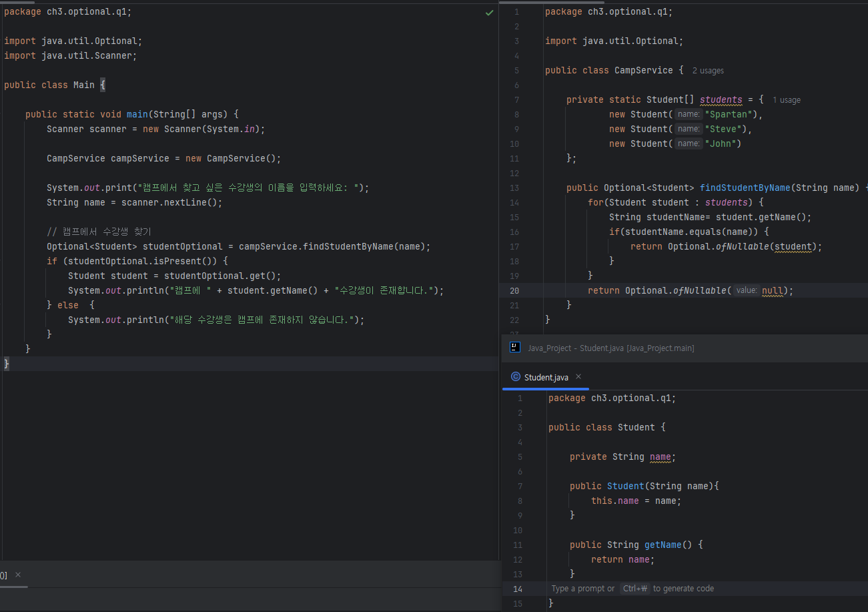868x612 pixels.
Task: Click the "name:" hint before "John"
Action: [689, 143]
